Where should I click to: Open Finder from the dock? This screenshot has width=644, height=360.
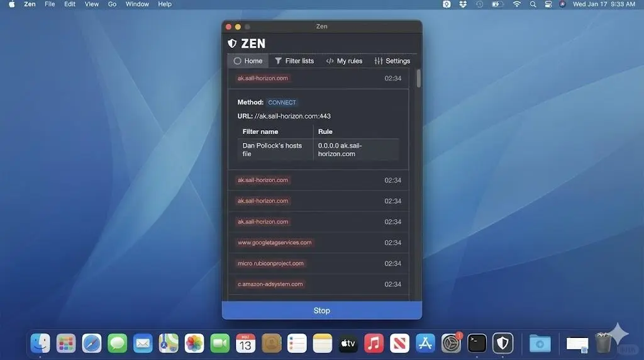pos(40,343)
